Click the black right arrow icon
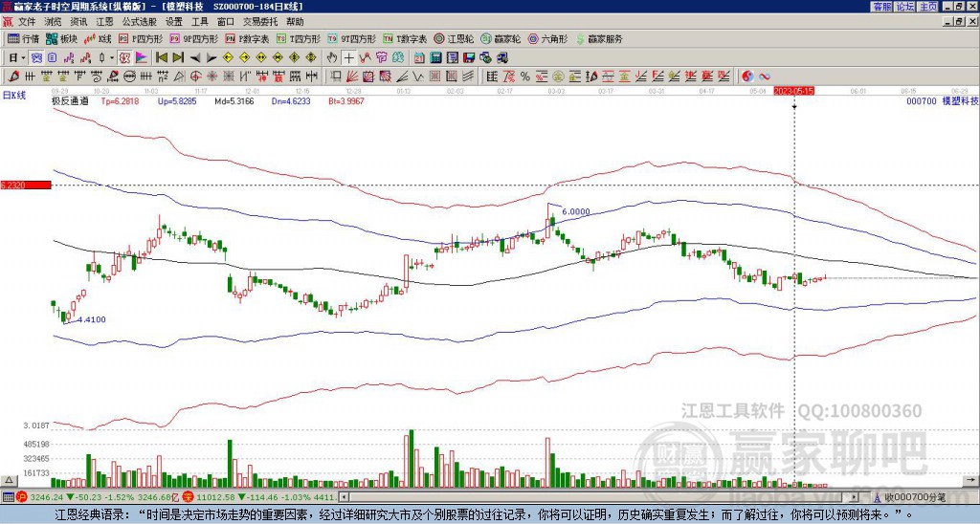980x524 pixels. (x=212, y=58)
